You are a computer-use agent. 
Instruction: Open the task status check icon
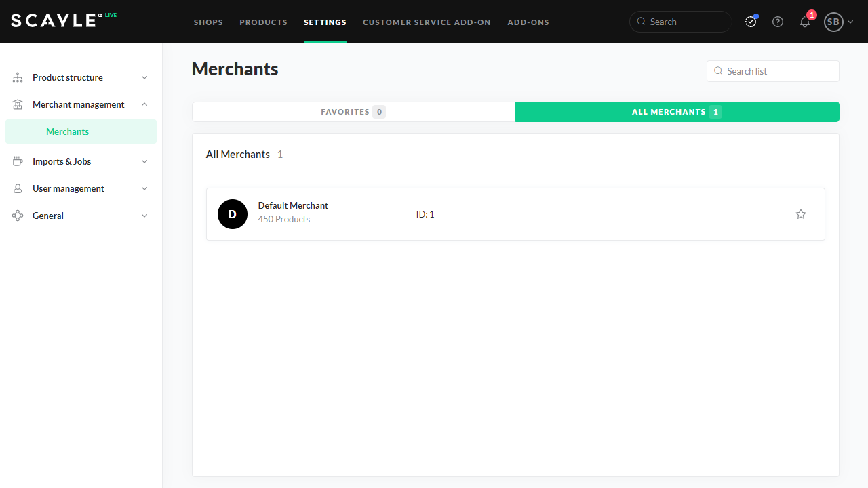(750, 22)
